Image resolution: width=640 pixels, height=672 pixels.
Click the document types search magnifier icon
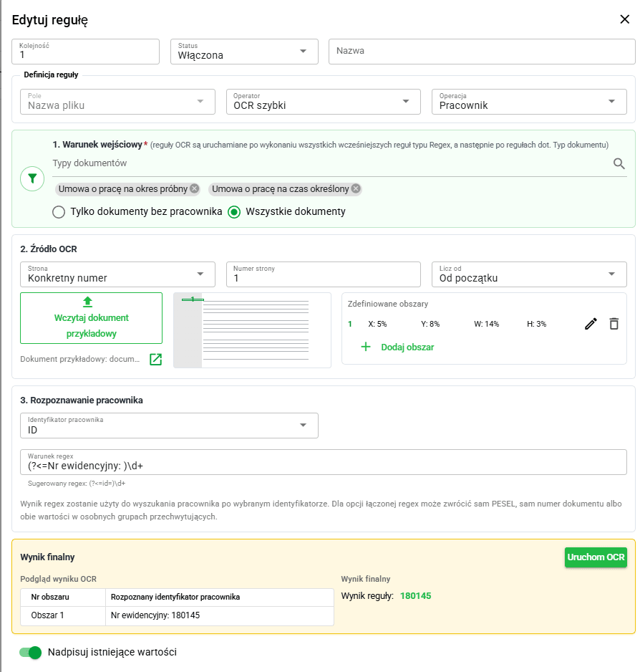(619, 163)
